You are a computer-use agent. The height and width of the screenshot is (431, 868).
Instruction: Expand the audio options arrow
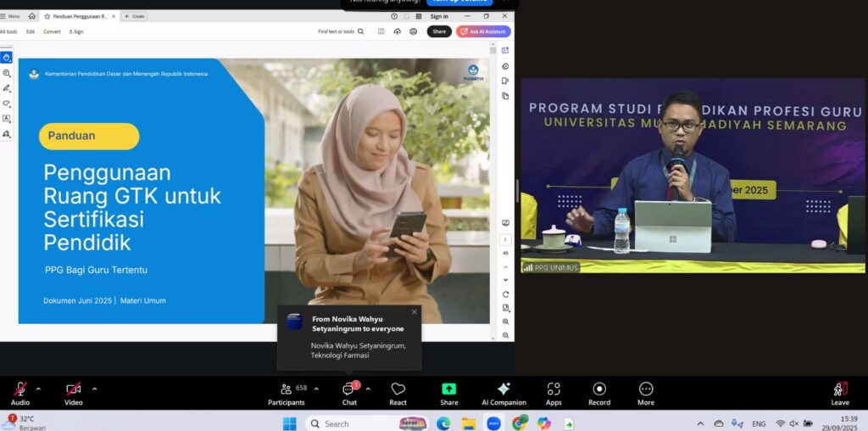click(x=38, y=389)
